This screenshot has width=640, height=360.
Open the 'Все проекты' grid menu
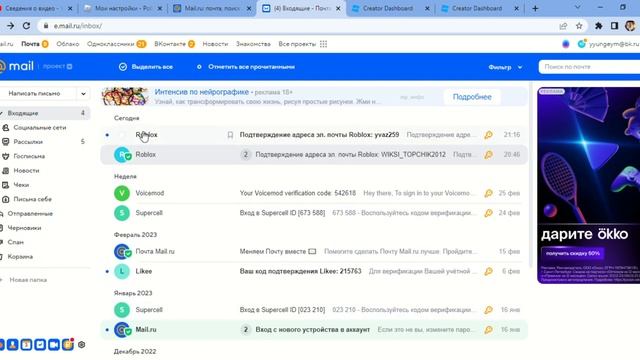tap(323, 44)
